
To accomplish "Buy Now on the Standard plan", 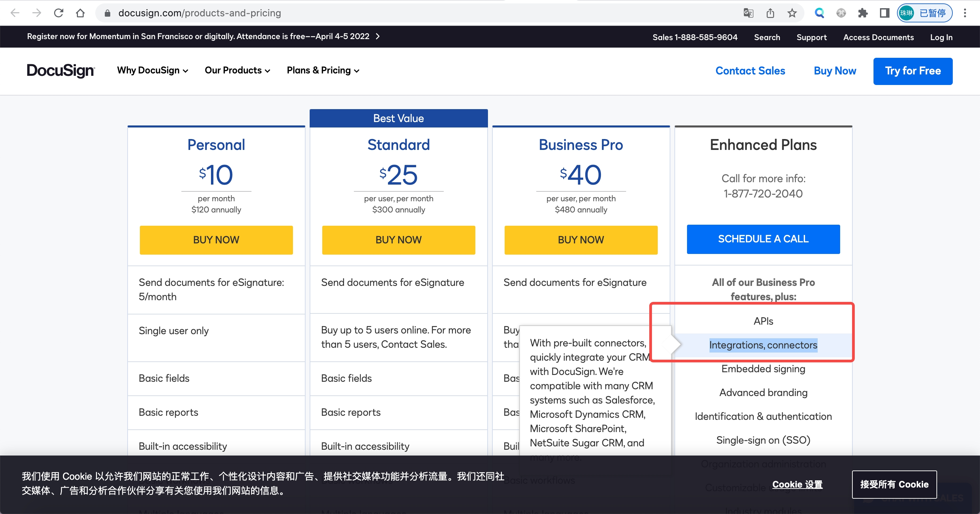I will pyautogui.click(x=398, y=240).
